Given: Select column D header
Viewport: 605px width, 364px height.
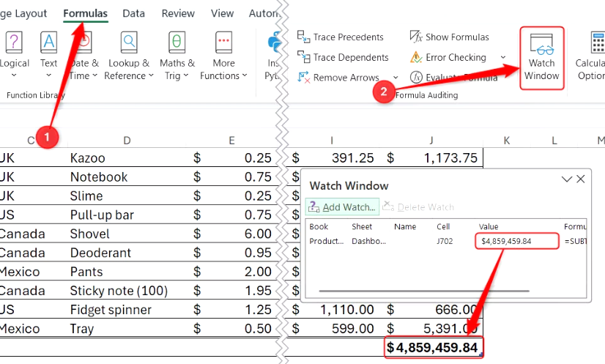Looking at the screenshot, I should 127,141.
